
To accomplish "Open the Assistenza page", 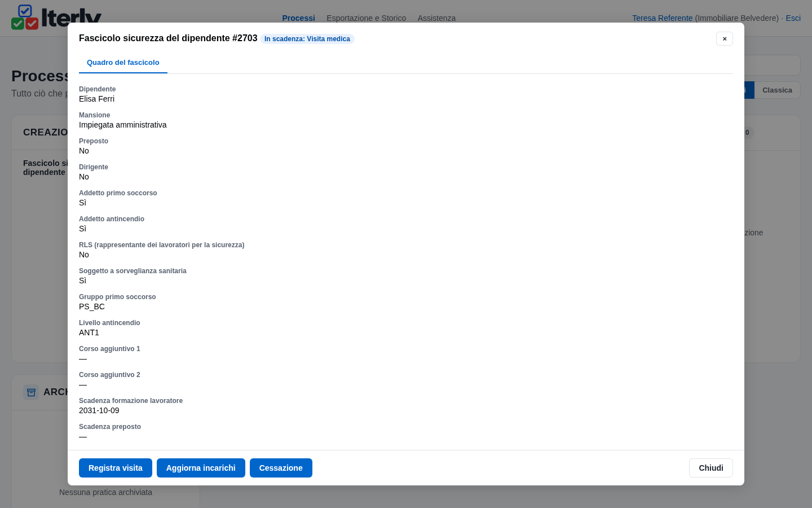I will coord(436,18).
